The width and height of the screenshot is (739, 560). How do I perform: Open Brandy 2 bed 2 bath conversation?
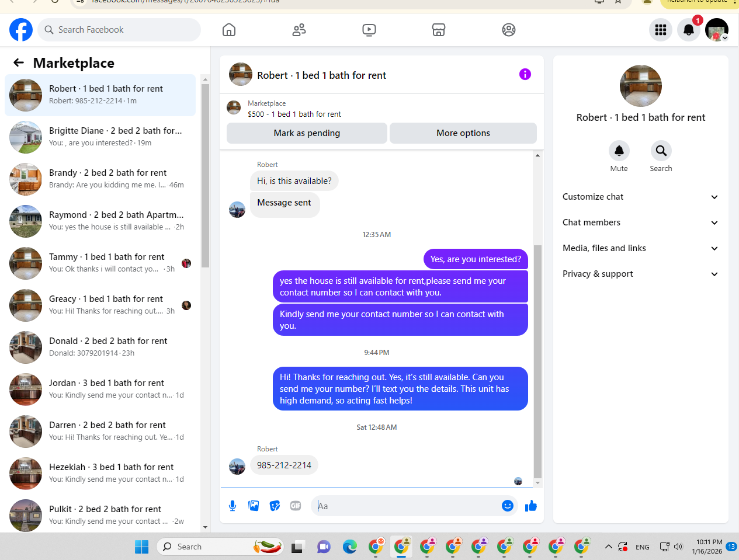click(100, 179)
